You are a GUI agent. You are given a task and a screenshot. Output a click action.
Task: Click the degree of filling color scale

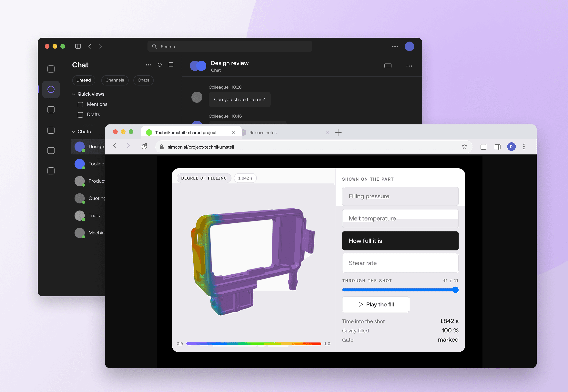[x=254, y=344]
